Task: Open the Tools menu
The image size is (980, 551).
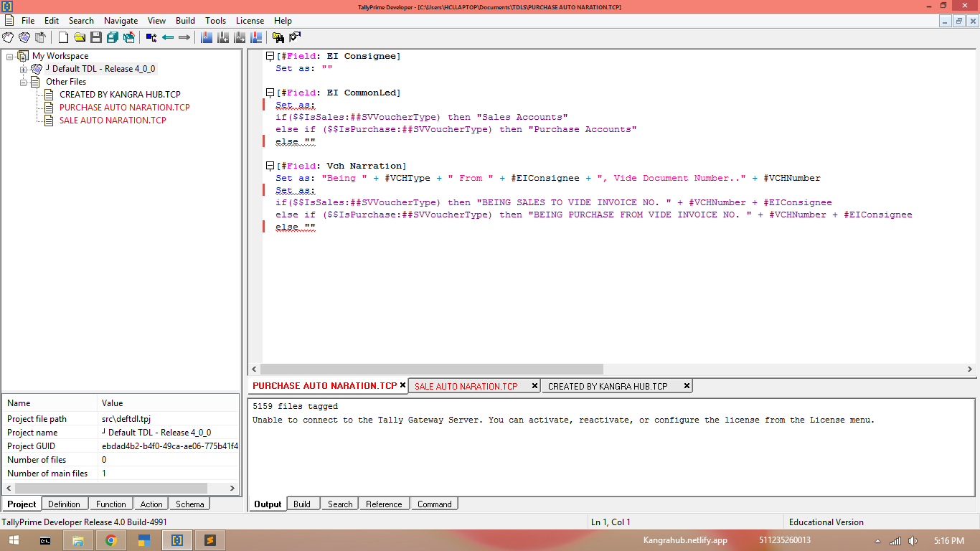Action: click(215, 21)
